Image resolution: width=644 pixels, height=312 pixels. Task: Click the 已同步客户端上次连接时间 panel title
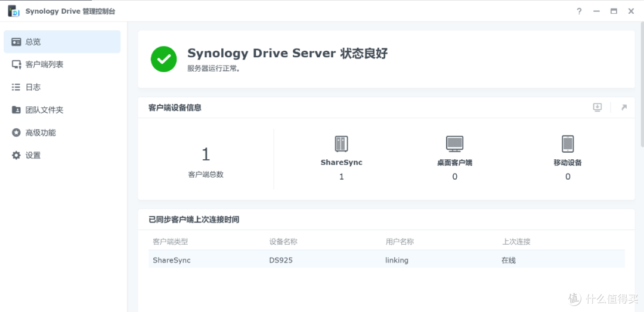tap(194, 220)
